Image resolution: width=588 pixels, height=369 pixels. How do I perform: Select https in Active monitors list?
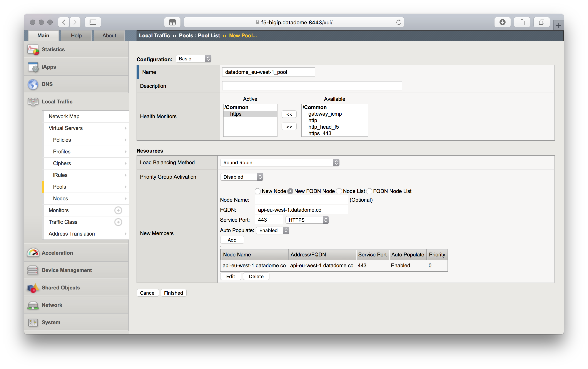[x=250, y=114]
